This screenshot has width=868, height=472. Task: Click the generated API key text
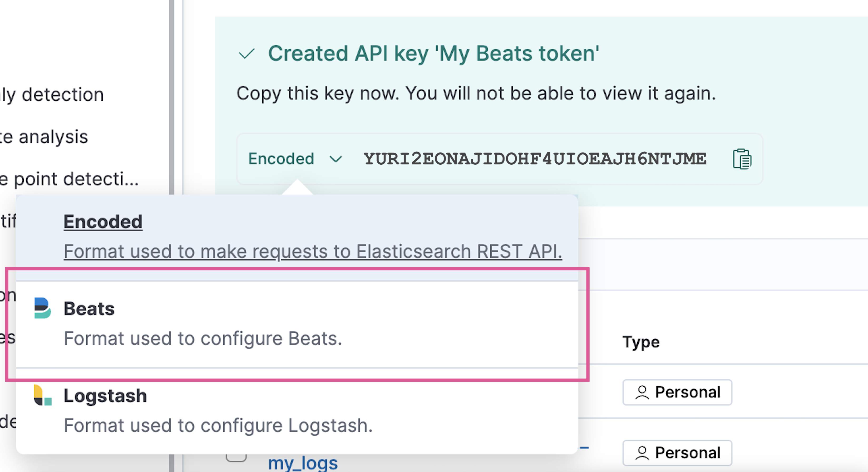tap(535, 159)
